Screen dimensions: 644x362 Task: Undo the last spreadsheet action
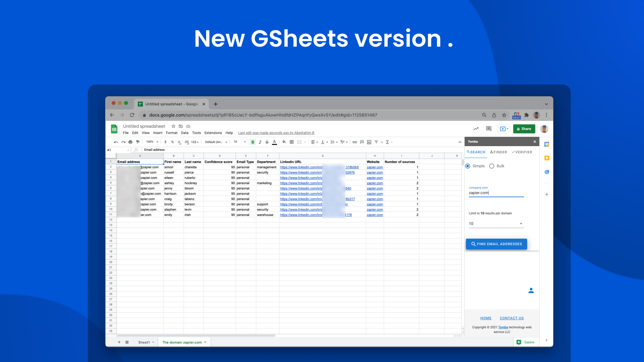[116, 142]
